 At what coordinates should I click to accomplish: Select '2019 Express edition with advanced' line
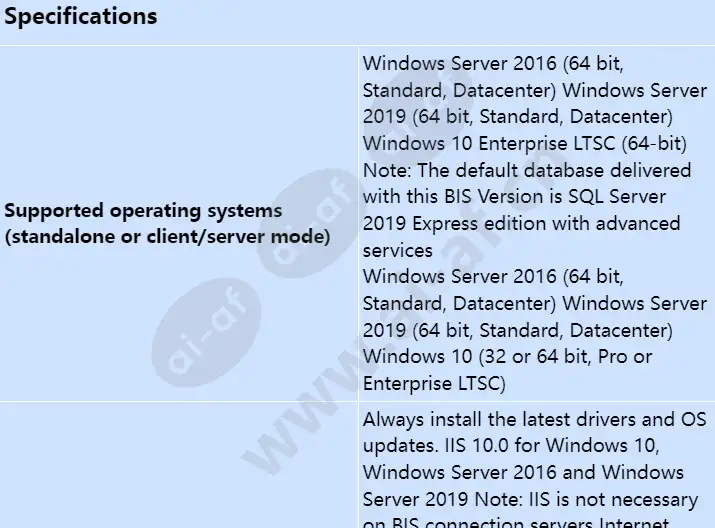522,224
